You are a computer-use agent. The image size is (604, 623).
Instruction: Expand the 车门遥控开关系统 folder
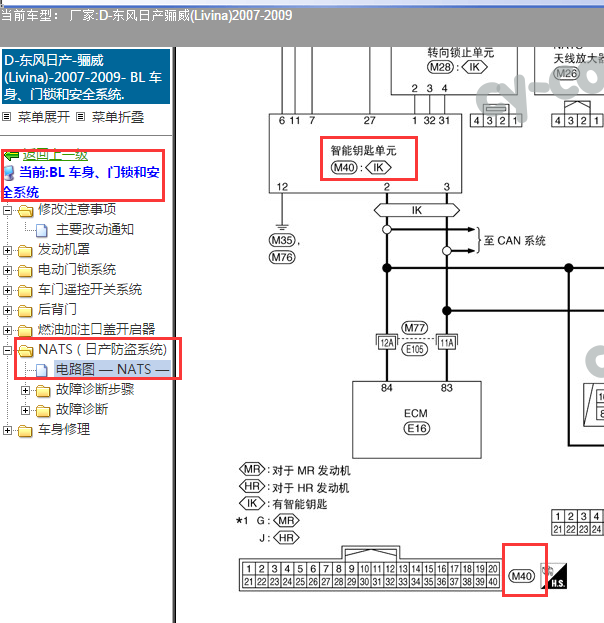click(x=7, y=290)
